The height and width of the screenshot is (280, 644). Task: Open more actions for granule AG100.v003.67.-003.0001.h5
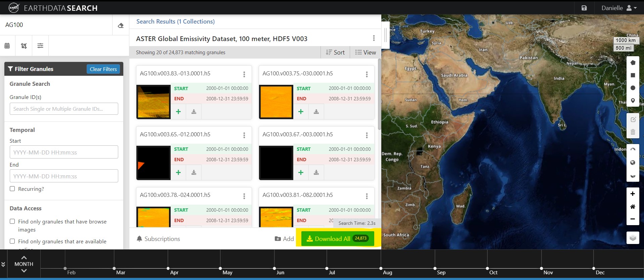pos(367,135)
